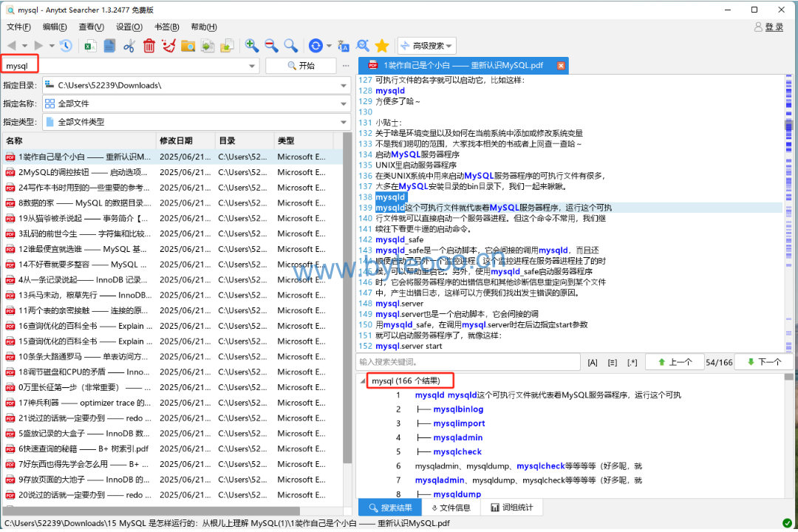Sort by the 修改日期 column header
The image size is (798, 532).
pos(185,140)
